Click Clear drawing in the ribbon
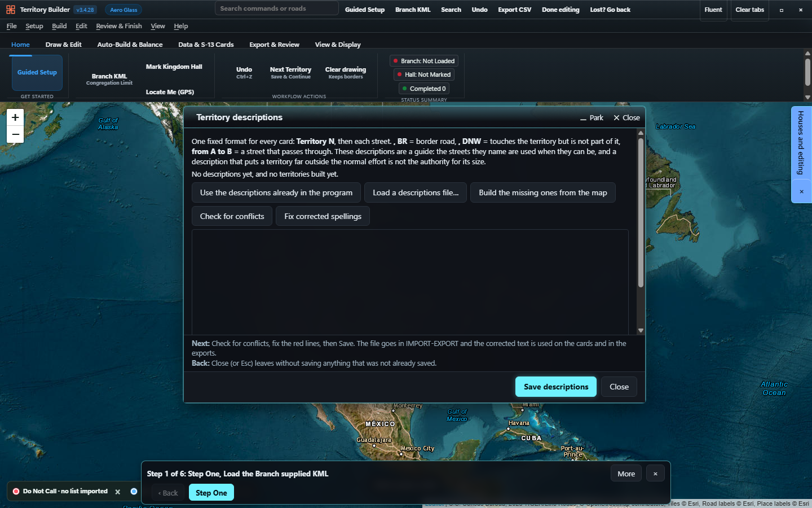 [346, 73]
